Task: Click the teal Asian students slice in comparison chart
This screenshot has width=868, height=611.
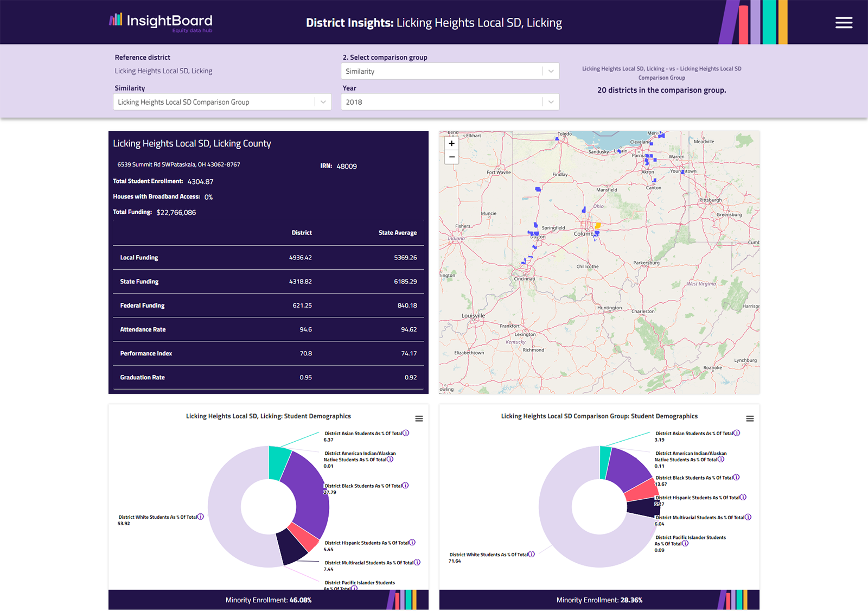Action: click(x=605, y=461)
